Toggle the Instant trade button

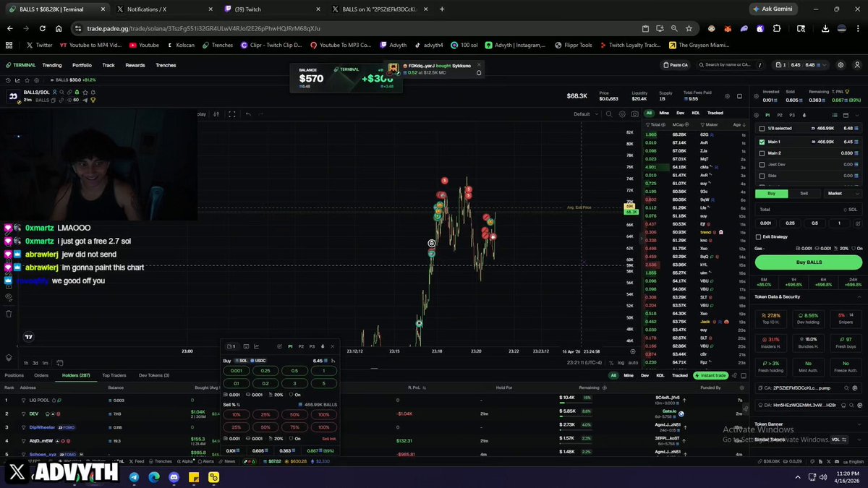(x=711, y=376)
